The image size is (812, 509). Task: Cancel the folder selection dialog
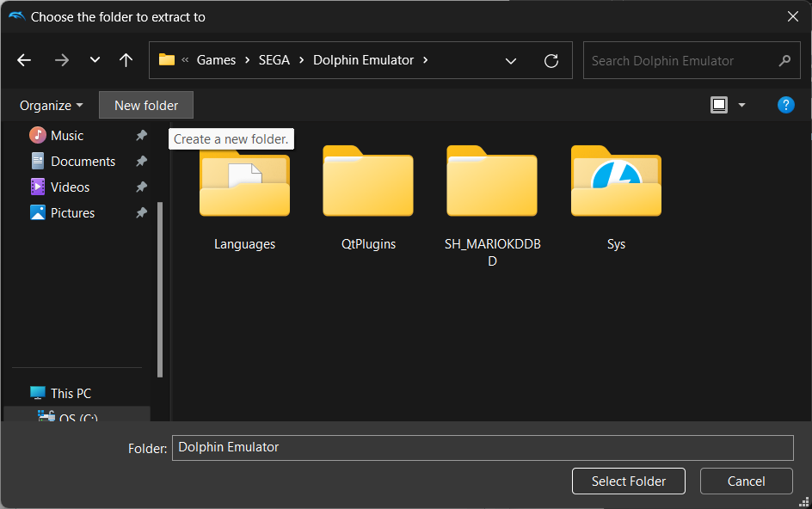(x=747, y=481)
